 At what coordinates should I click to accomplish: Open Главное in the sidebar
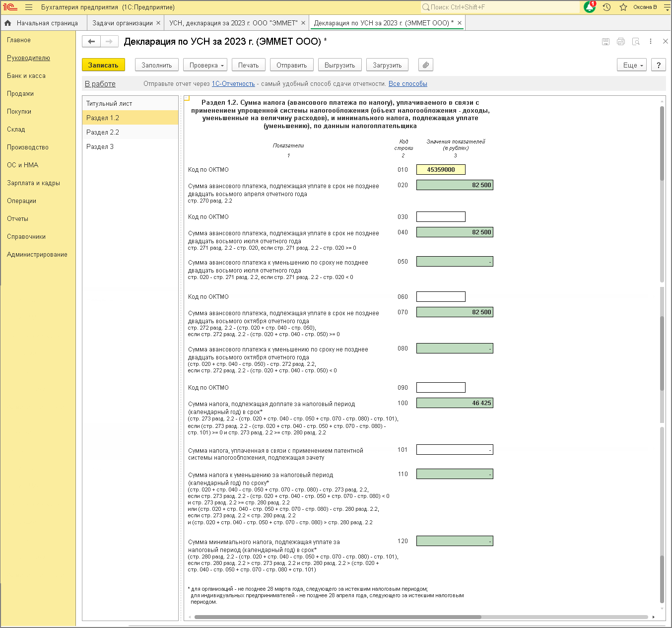coord(19,40)
